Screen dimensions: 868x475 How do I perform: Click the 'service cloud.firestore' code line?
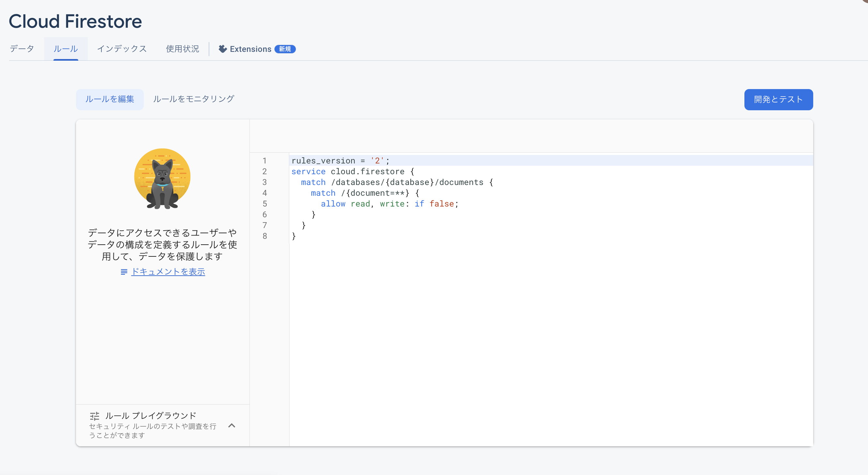point(352,172)
